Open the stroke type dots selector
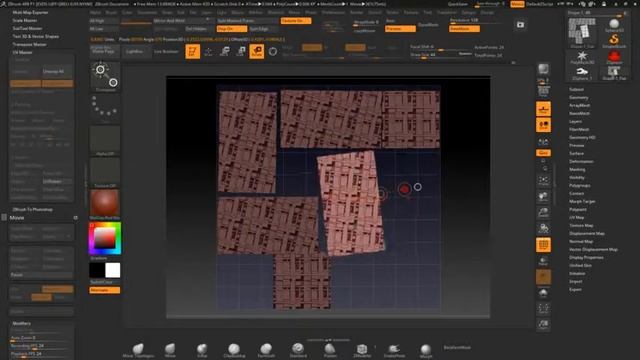 104,108
